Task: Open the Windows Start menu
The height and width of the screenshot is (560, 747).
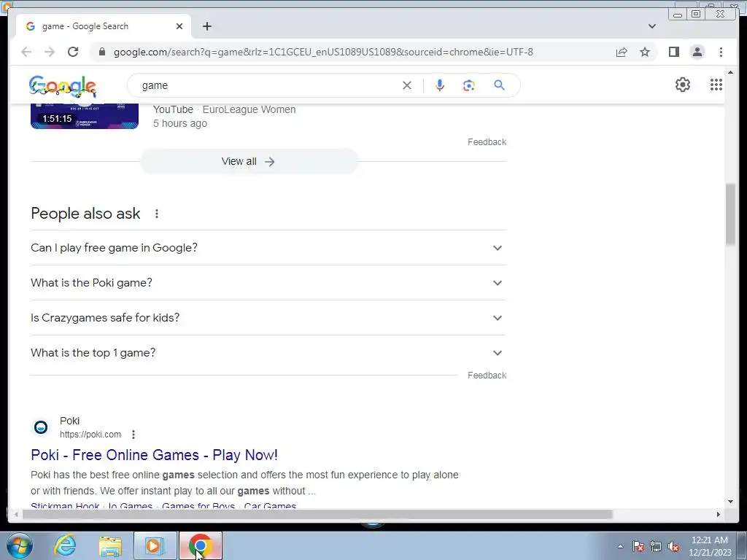Action: click(x=20, y=545)
